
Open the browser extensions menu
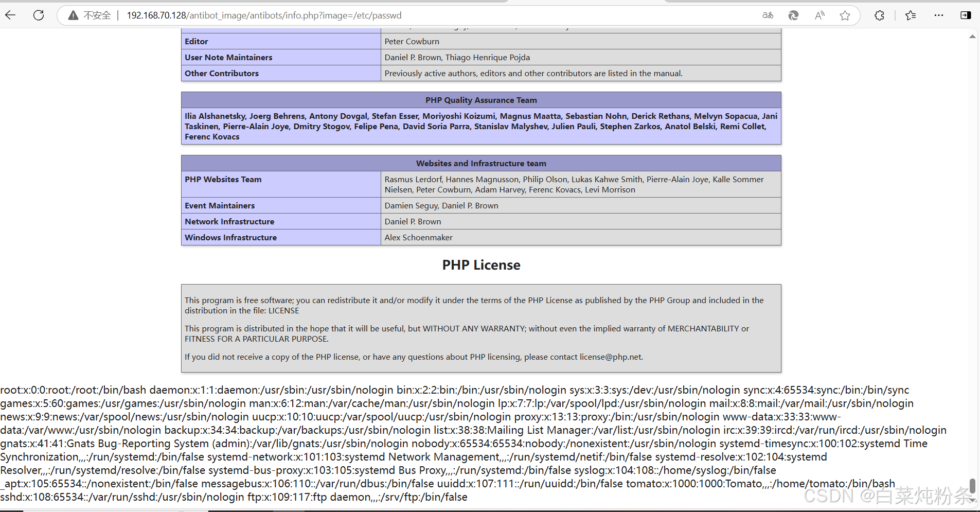pos(879,15)
